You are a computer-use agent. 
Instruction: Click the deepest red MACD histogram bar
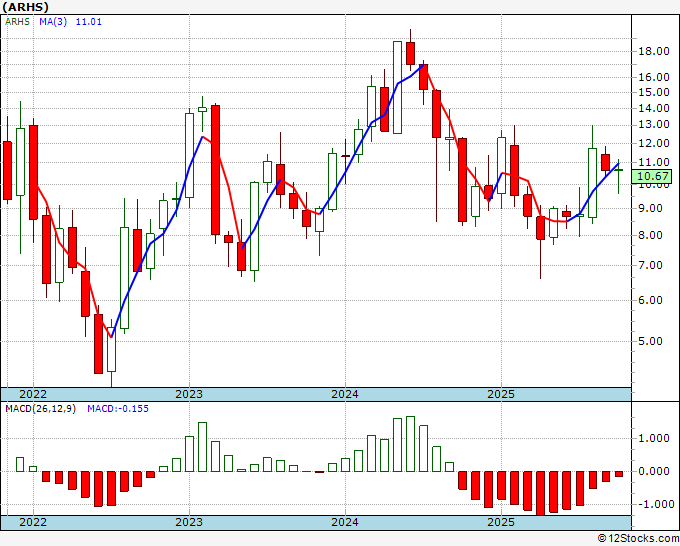point(540,493)
